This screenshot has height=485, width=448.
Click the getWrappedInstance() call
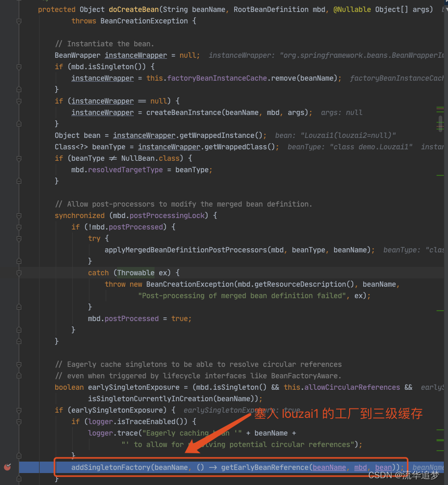[221, 135]
